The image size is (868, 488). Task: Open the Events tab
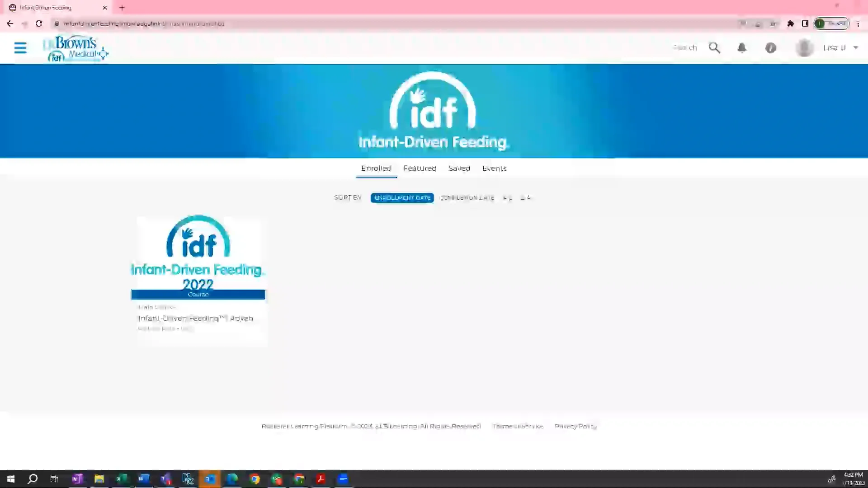(494, 168)
